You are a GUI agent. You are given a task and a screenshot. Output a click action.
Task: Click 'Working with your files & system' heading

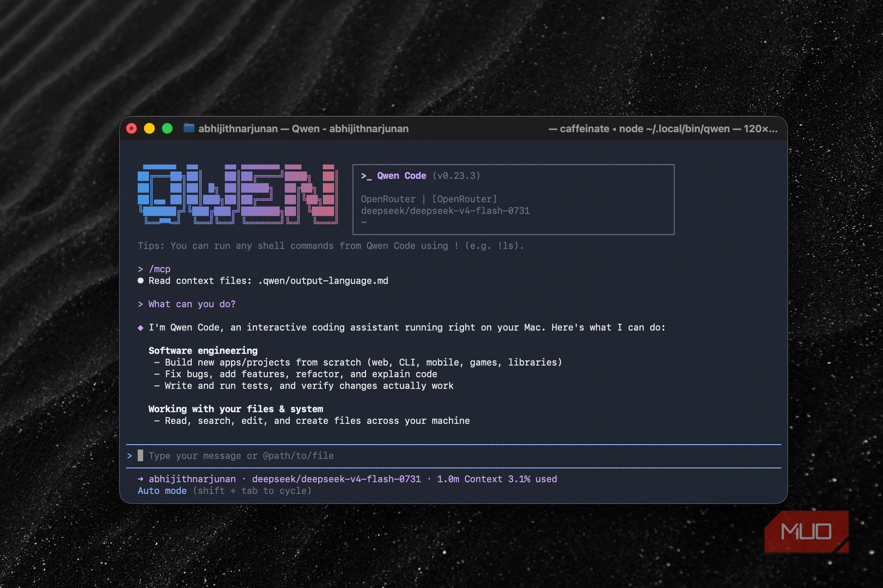click(235, 409)
